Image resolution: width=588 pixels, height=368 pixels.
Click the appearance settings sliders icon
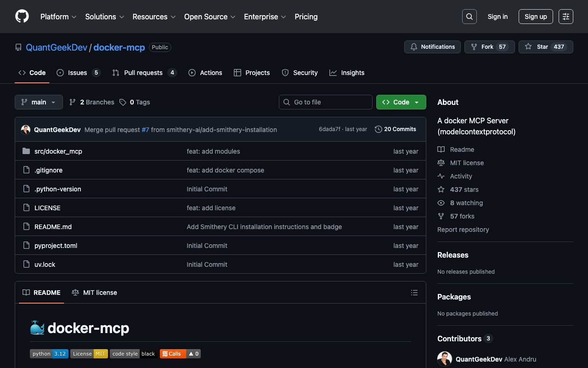[565, 17]
